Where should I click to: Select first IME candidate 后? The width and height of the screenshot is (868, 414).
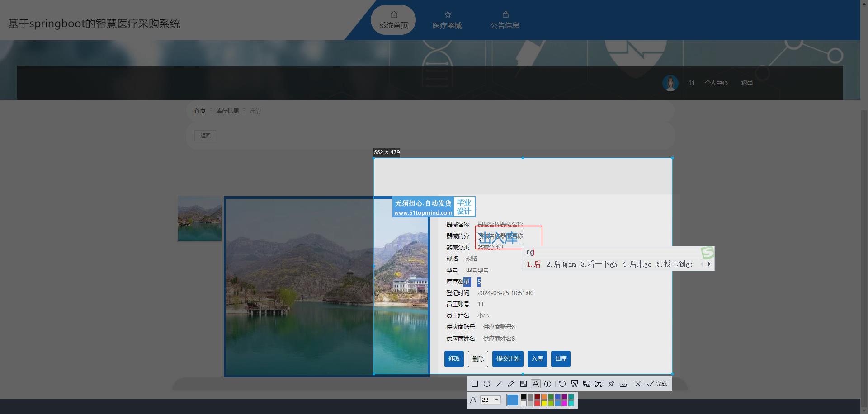coord(534,264)
